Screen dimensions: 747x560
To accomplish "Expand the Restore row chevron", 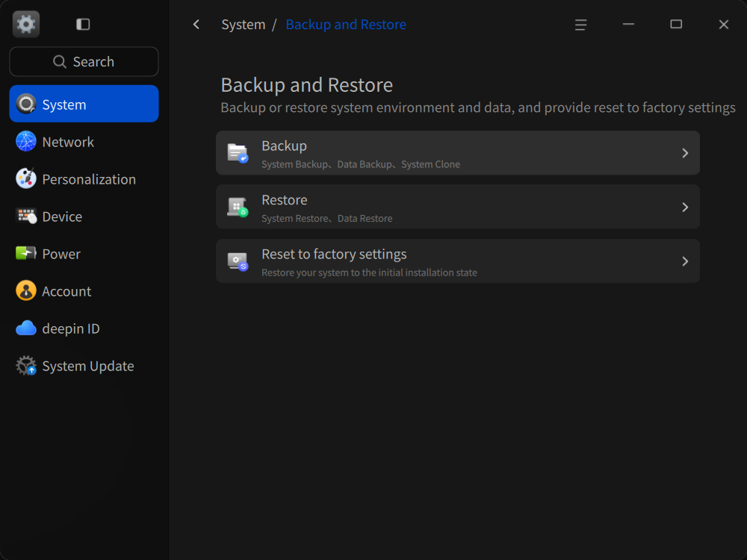I will pos(684,207).
